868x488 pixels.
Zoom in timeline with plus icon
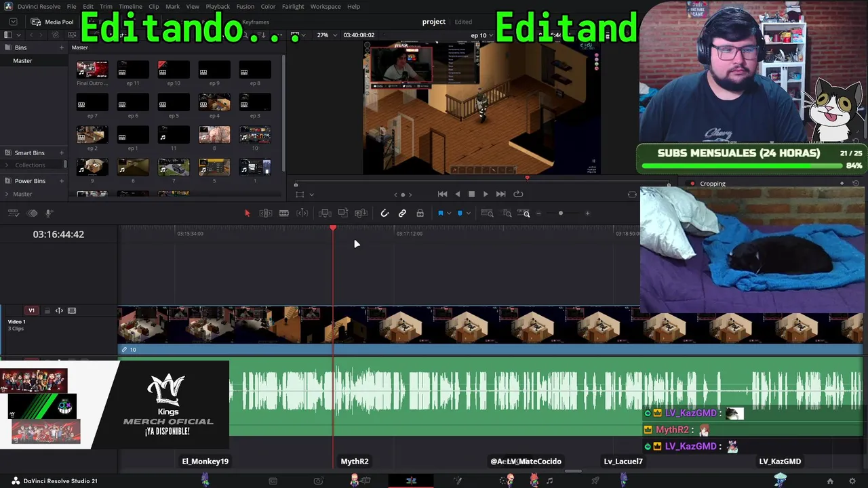coord(587,213)
